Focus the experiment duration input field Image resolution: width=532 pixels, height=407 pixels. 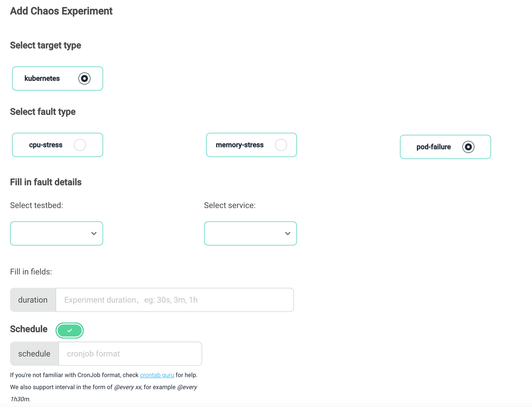coord(174,300)
